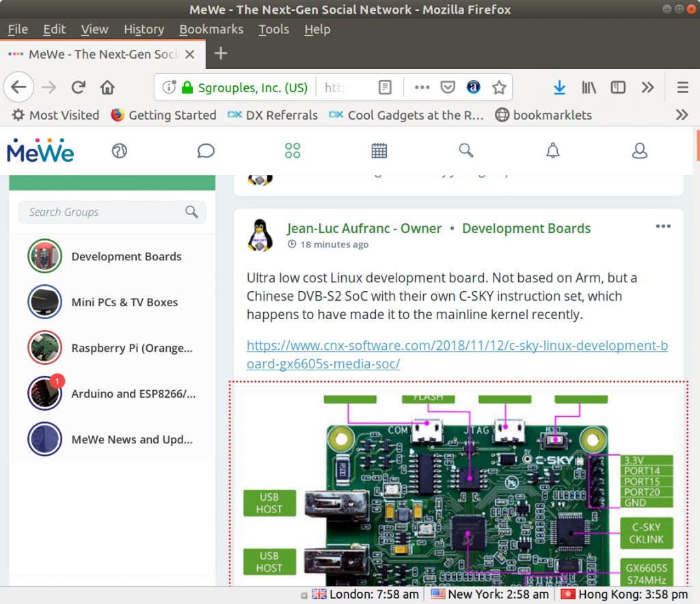Open the C-SKY board image thumbnail
The image size is (700, 604).
458,492
